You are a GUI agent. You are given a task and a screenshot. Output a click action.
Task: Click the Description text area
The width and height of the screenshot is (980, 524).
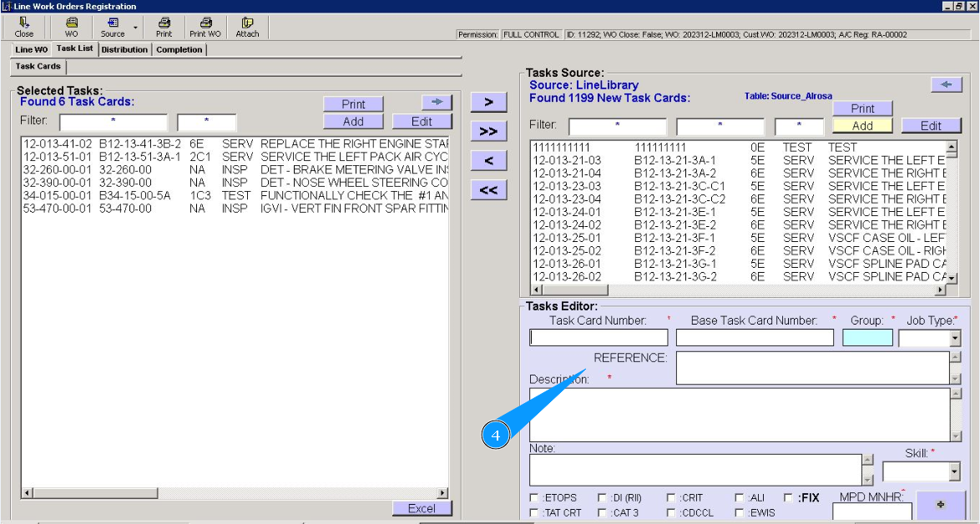740,416
